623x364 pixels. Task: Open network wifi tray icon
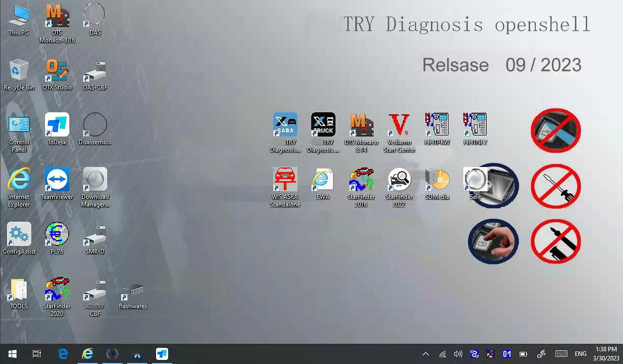(x=442, y=354)
